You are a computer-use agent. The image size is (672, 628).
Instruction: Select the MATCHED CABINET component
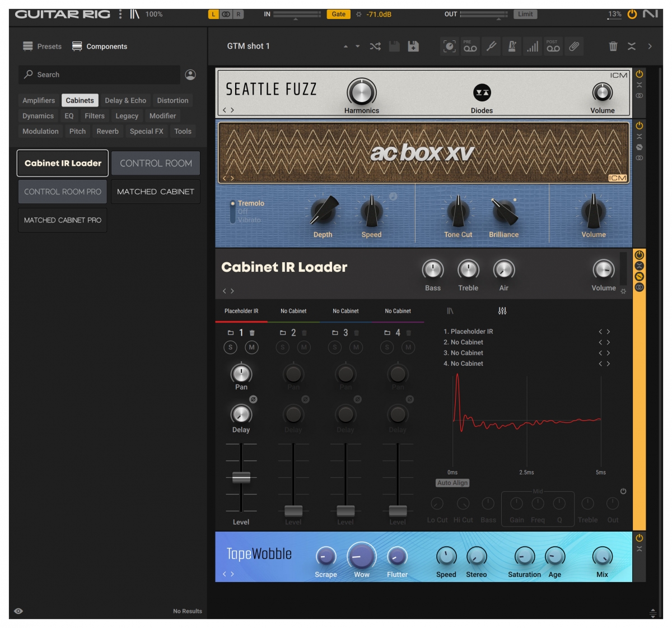pos(156,192)
